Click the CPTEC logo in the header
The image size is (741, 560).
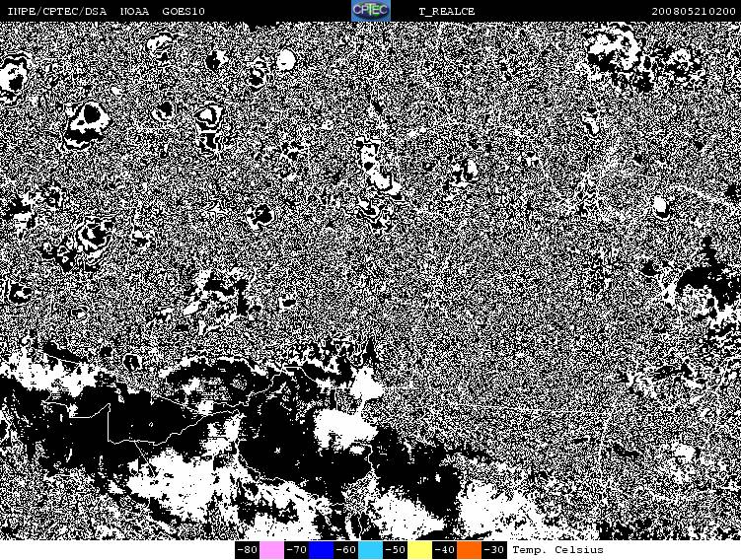tap(371, 11)
